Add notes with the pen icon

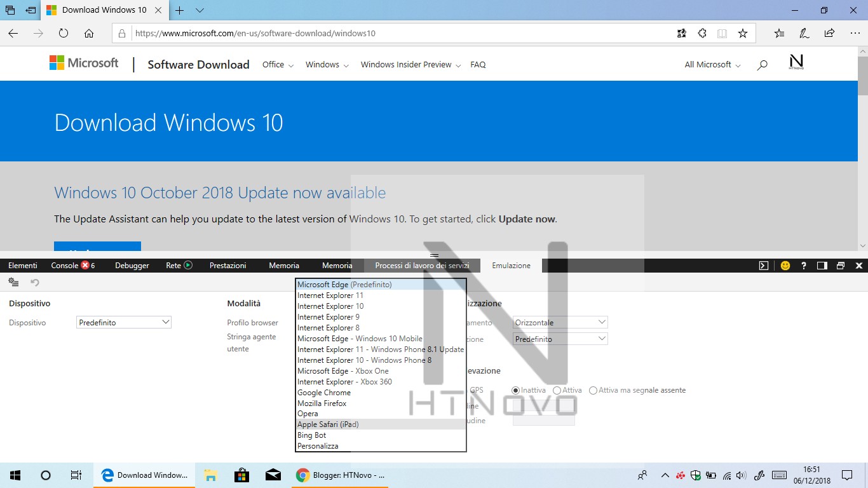(804, 33)
